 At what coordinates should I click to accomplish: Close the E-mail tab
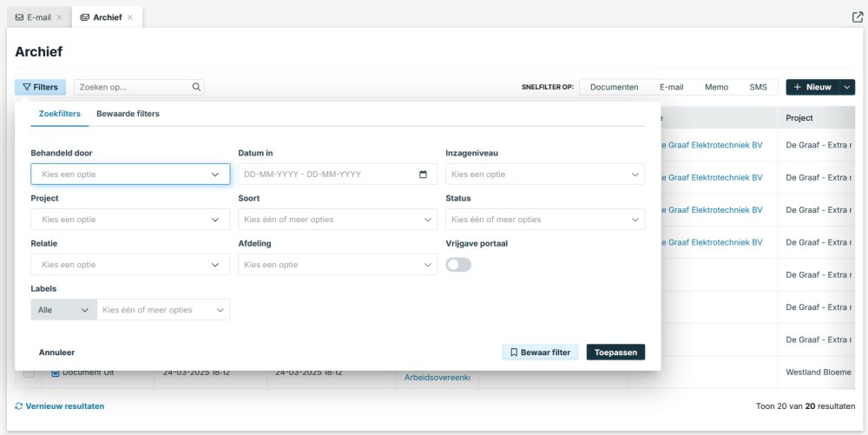coord(59,17)
